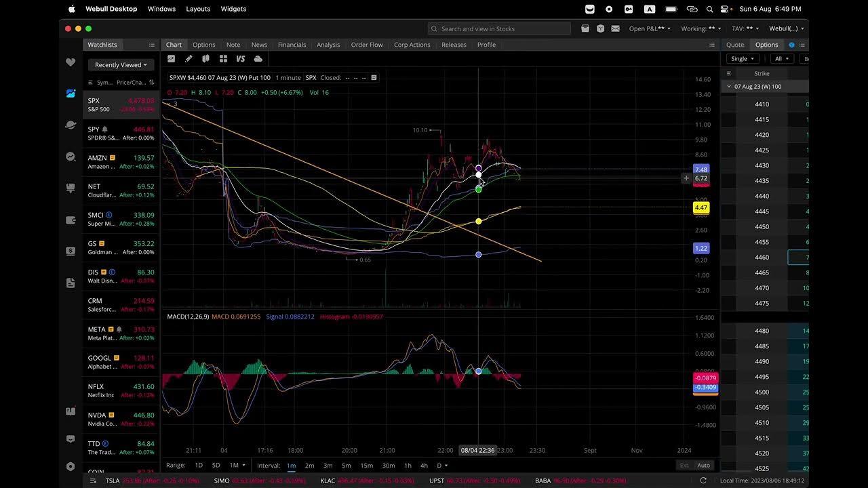Click the cube icon in top bar

600,28
